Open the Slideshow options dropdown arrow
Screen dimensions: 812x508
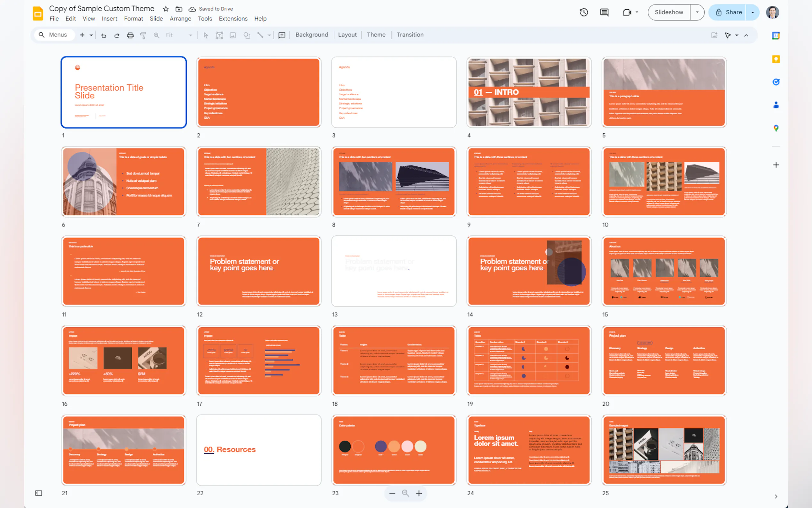[x=697, y=12]
